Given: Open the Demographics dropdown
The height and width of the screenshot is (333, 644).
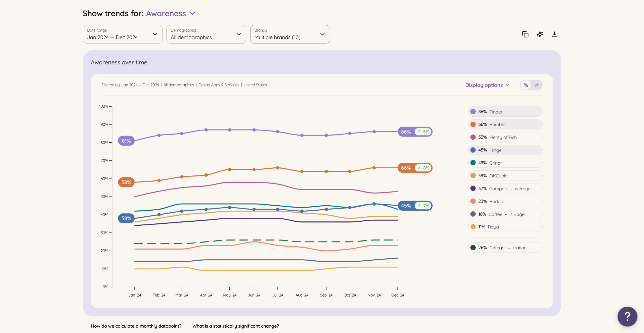Looking at the screenshot, I should [206, 34].
